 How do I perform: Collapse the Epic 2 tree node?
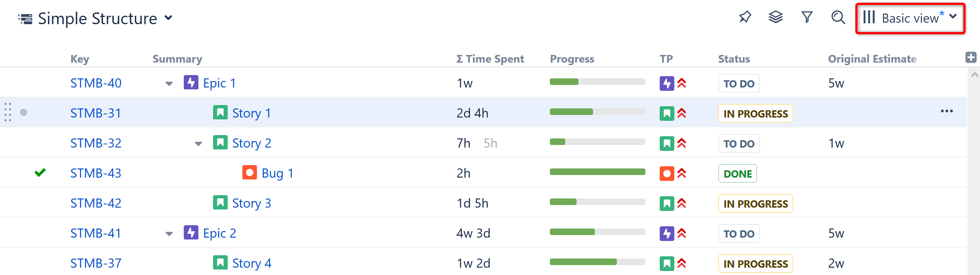tap(169, 234)
